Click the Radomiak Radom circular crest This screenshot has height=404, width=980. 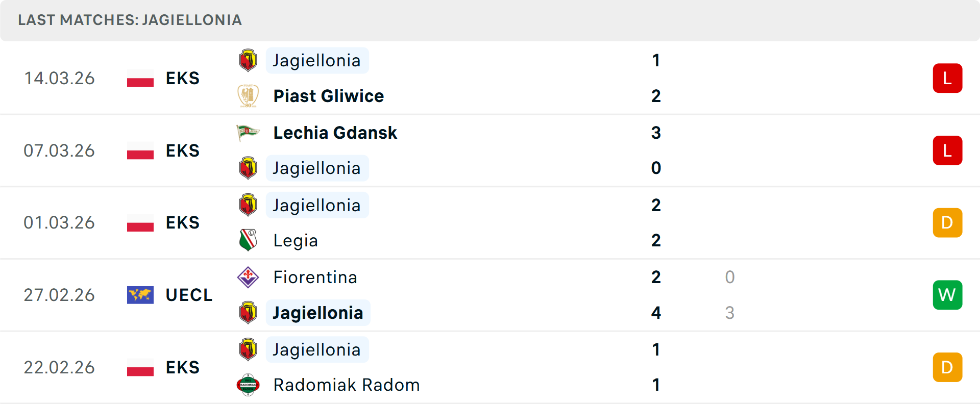248,385
